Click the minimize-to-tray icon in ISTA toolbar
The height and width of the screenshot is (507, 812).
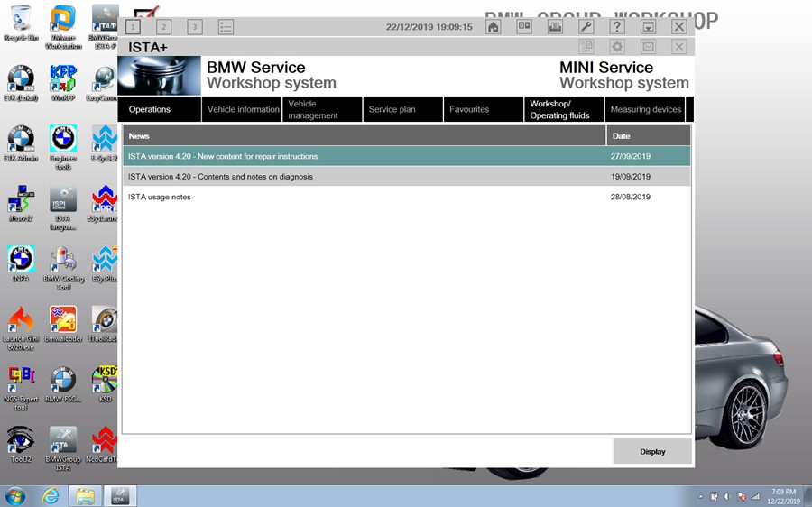click(x=648, y=27)
